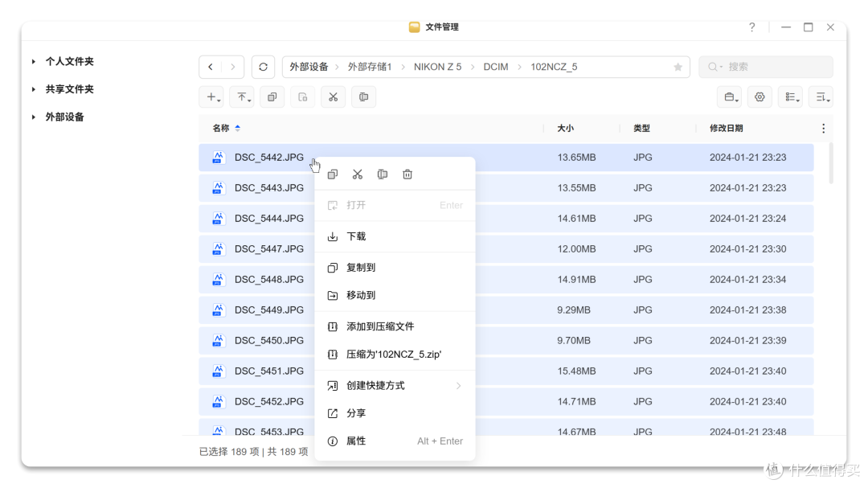Open 属性 from the context menu
Viewport: 868px width, 488px height.
395,441
